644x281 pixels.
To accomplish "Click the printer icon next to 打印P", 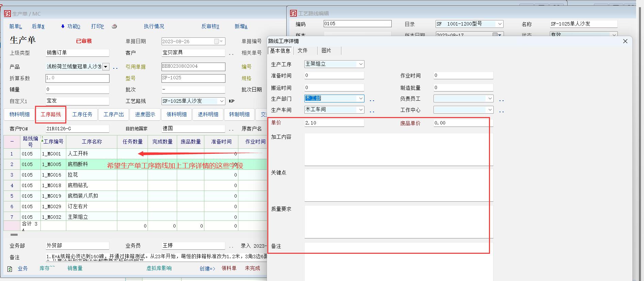I will 115,26.
